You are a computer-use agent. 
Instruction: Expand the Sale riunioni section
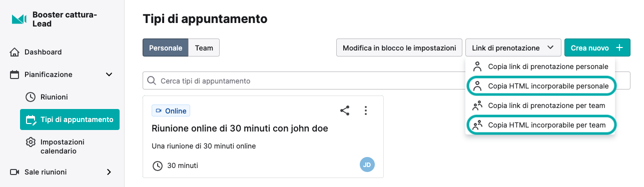tap(109, 172)
